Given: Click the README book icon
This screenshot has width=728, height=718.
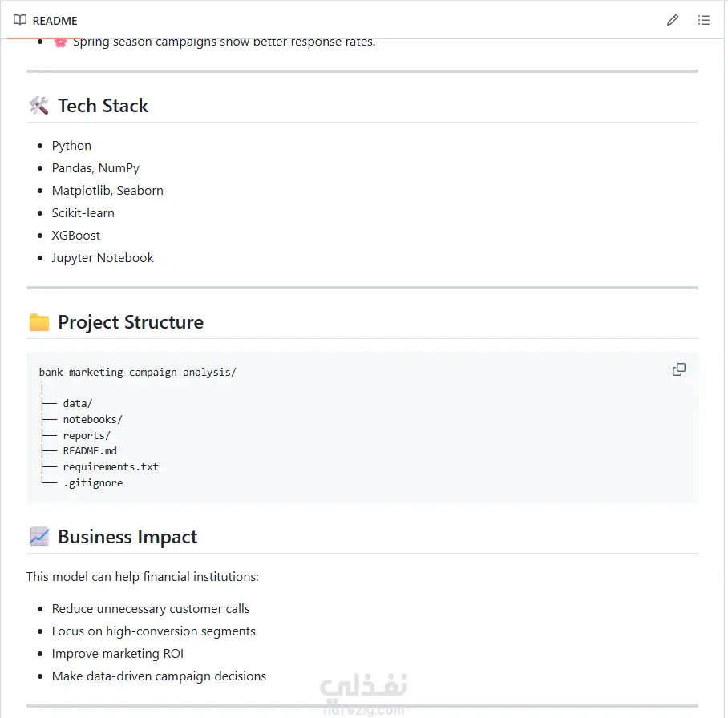Looking at the screenshot, I should click(x=20, y=20).
